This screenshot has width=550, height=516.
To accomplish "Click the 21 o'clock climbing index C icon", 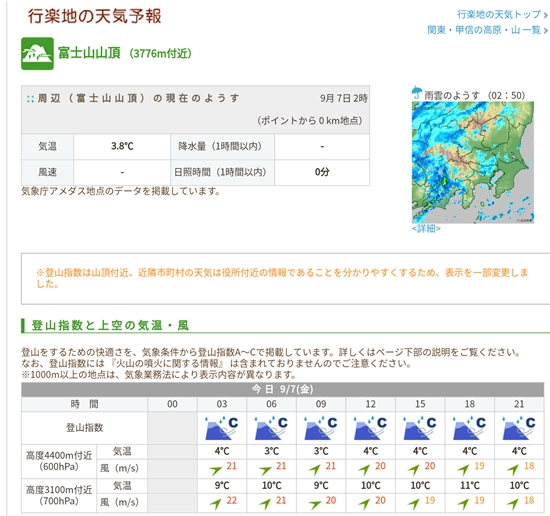I will click(x=519, y=428).
